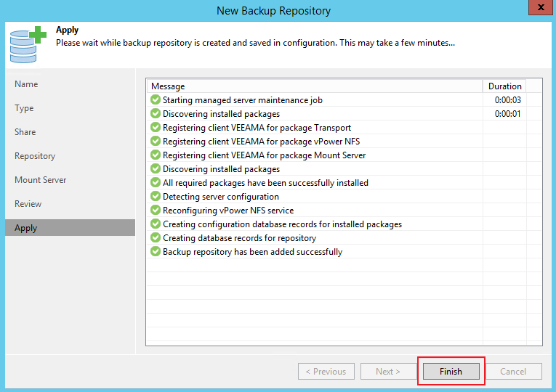Close the New Backup Repository window

[539, 10]
